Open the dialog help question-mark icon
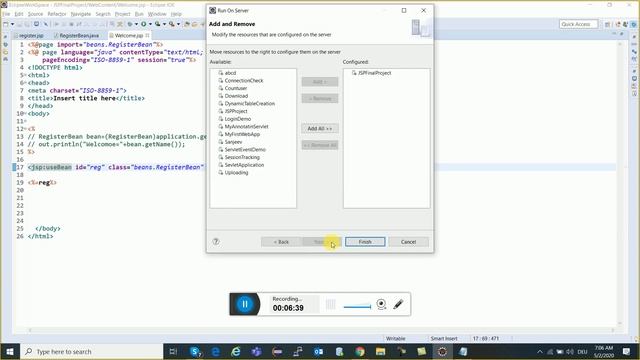The width and height of the screenshot is (640, 360). [216, 242]
